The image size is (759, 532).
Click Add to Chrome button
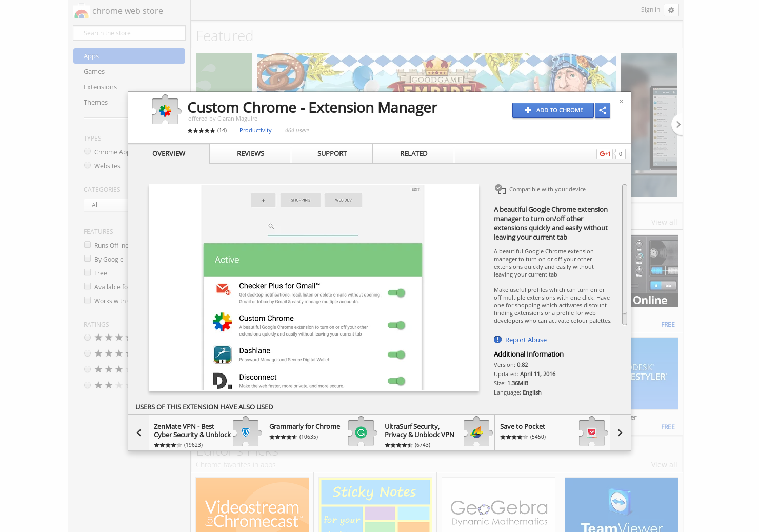553,110
